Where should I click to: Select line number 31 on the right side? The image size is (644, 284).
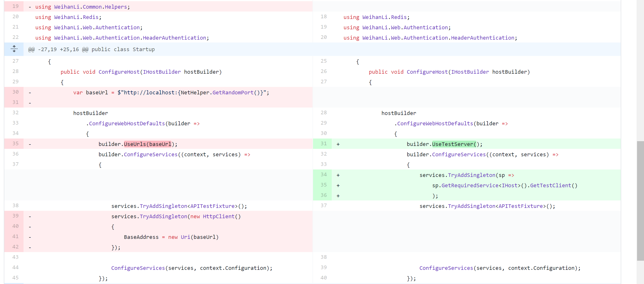click(x=324, y=144)
